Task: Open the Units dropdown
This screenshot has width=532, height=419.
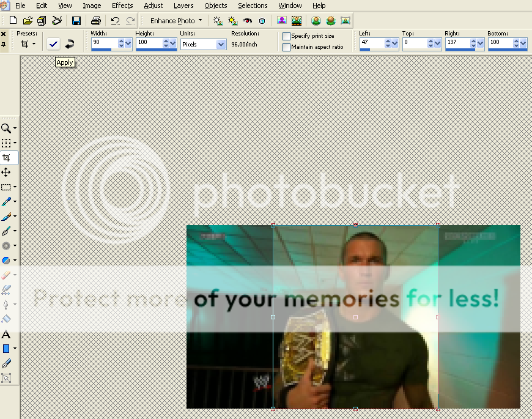Action: point(219,43)
